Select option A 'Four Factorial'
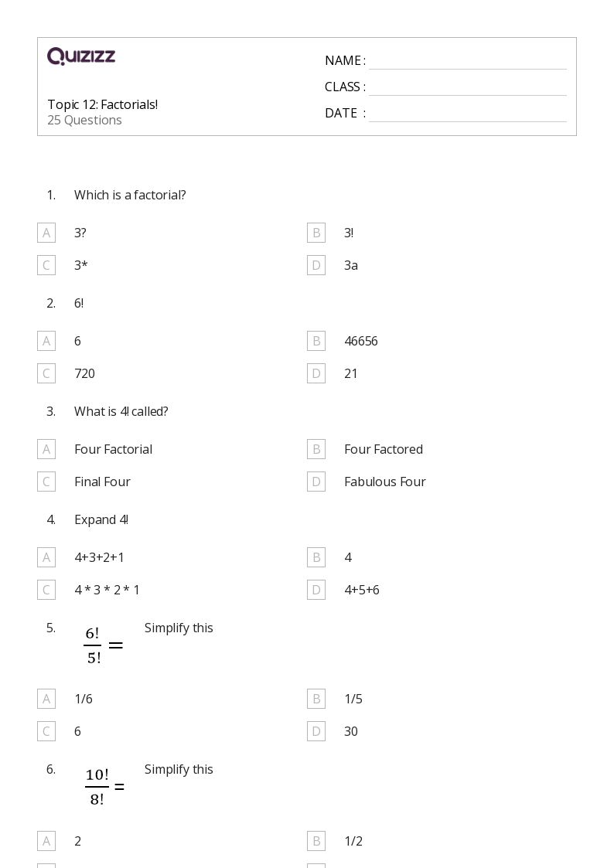This screenshot has height=868, width=614. click(x=46, y=449)
